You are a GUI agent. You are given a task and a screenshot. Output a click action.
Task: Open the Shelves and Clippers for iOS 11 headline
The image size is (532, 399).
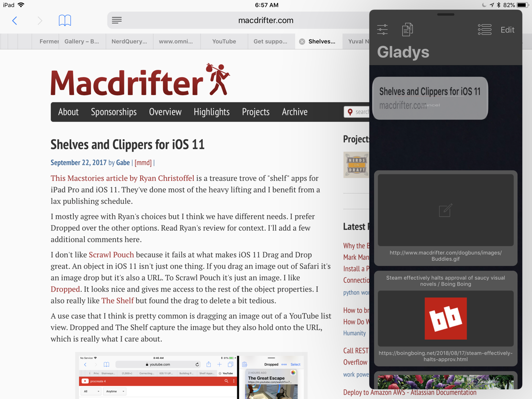[128, 144]
